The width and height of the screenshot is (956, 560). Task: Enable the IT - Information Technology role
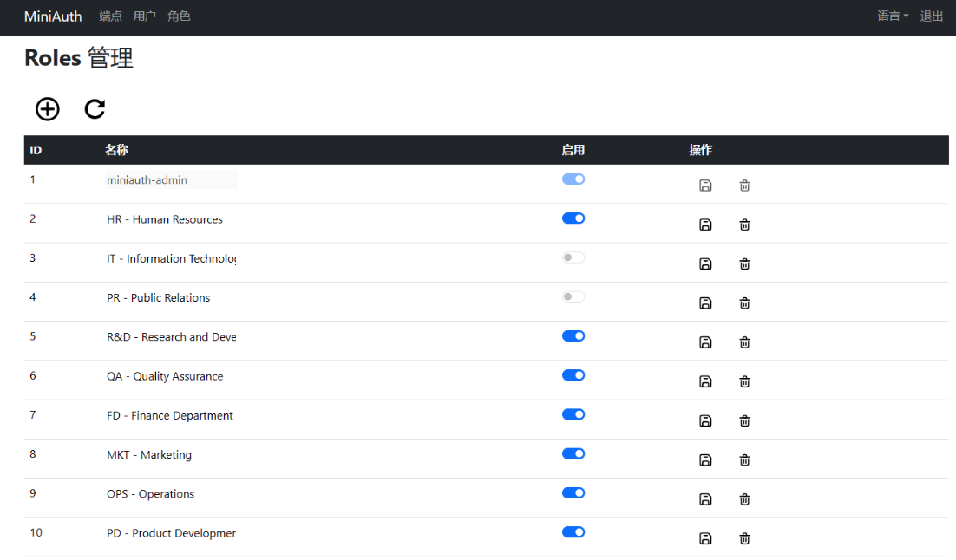click(x=573, y=257)
